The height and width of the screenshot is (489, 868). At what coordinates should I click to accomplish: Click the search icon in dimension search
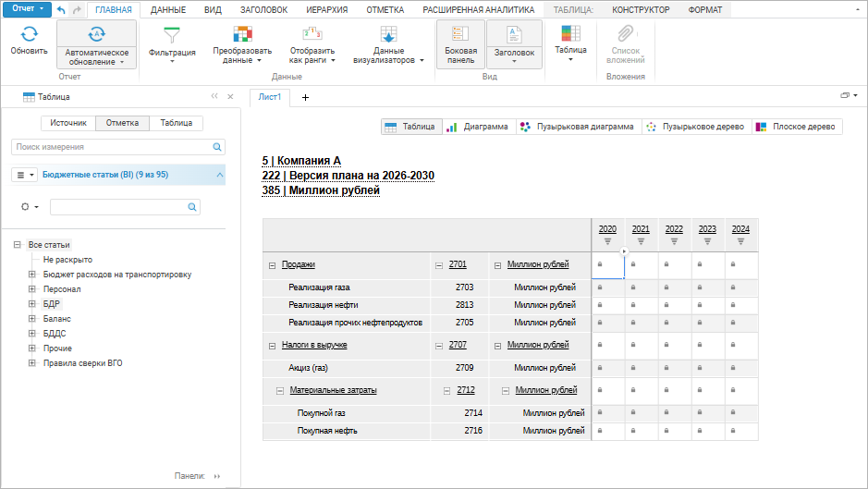[218, 147]
